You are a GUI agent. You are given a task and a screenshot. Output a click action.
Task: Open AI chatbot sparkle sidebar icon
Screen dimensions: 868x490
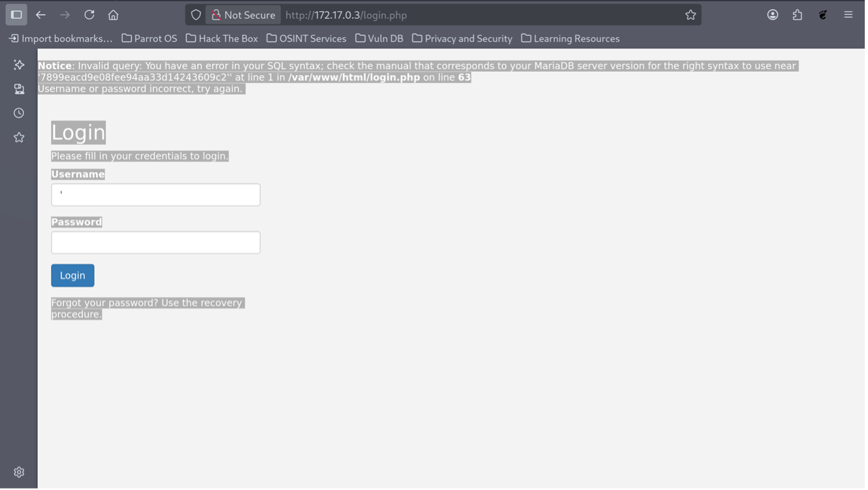(x=19, y=65)
